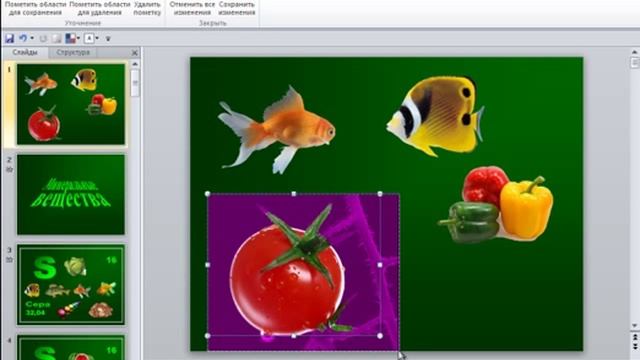
Task: Select slide 2 thumbnail with green text
Action: [71, 194]
